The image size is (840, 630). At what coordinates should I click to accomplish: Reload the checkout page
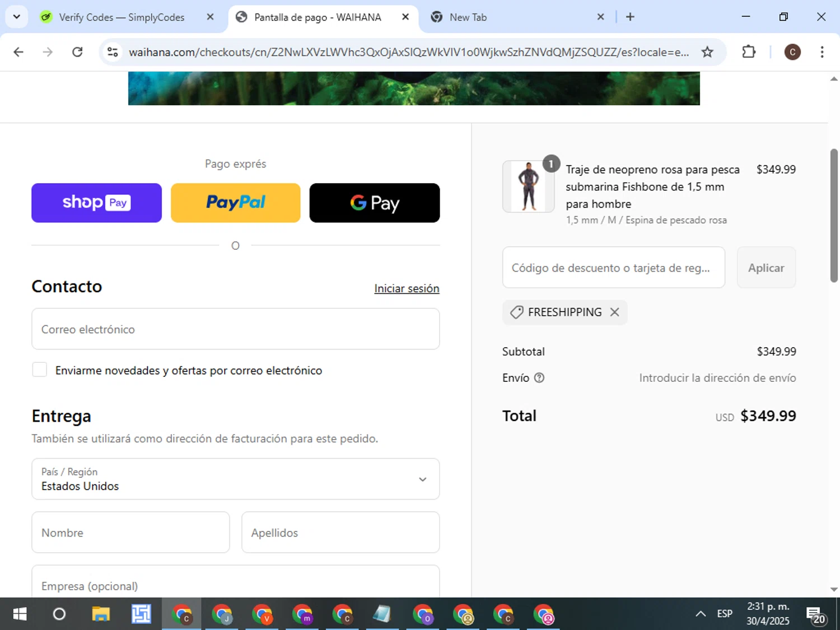click(x=77, y=52)
